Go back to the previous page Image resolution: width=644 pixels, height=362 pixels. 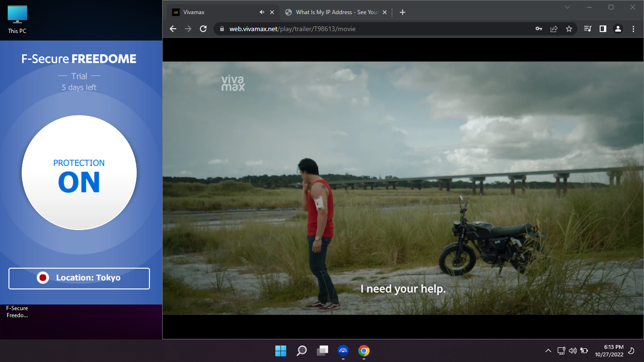point(173,29)
